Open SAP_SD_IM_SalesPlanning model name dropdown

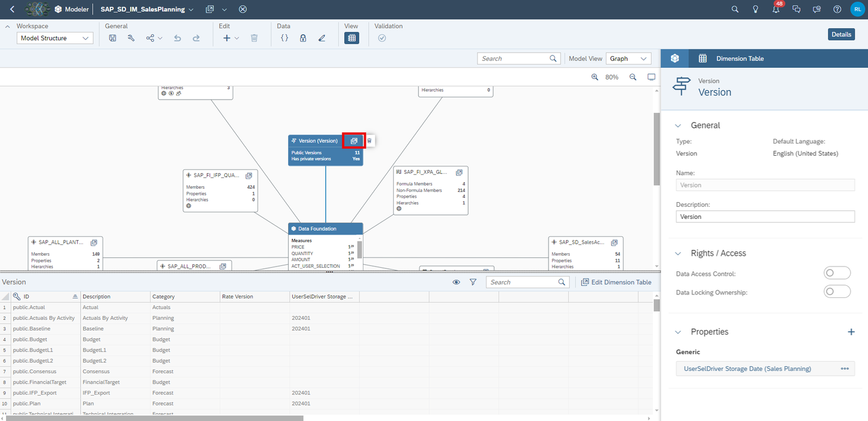[x=190, y=10]
